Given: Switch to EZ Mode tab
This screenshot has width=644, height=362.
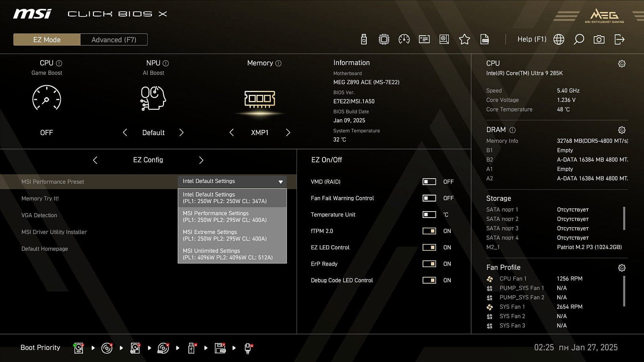Looking at the screenshot, I should [x=47, y=39].
